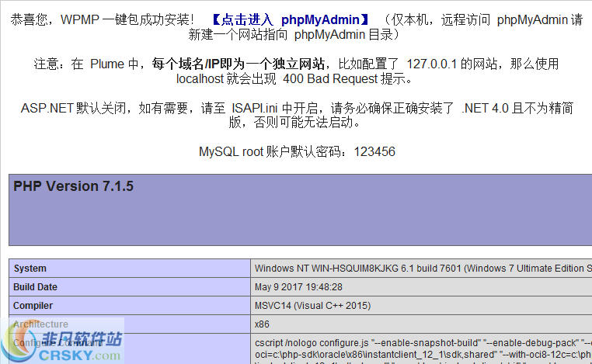Select the MySQL root default password line
Screen dimensions: 592x364
coord(297,151)
